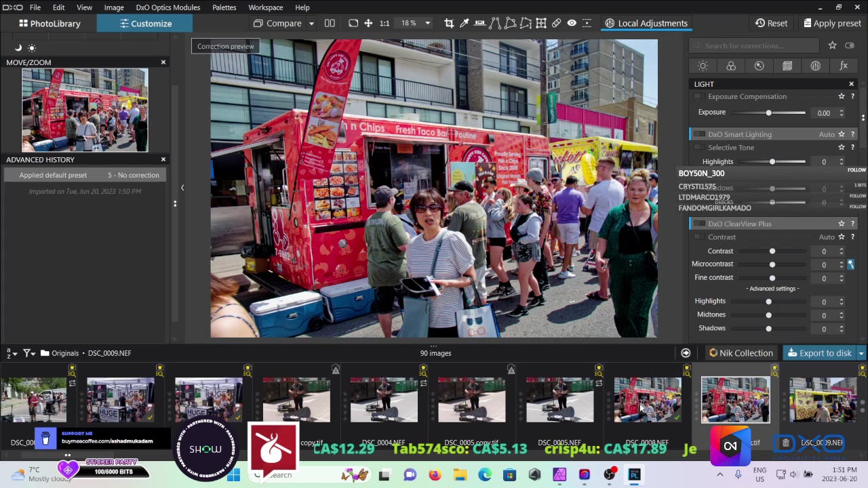Adjust the Microcontrast slider
The width and height of the screenshot is (868, 488).
(772, 264)
